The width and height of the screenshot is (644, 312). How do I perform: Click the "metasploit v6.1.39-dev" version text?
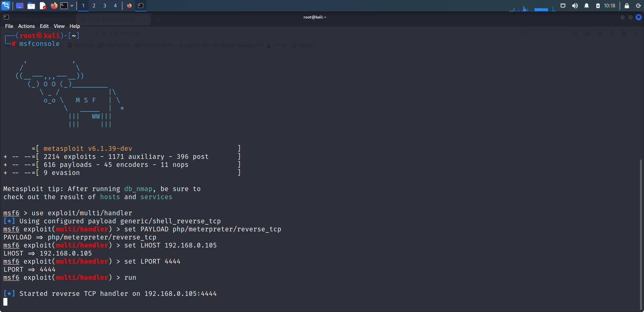pos(88,148)
